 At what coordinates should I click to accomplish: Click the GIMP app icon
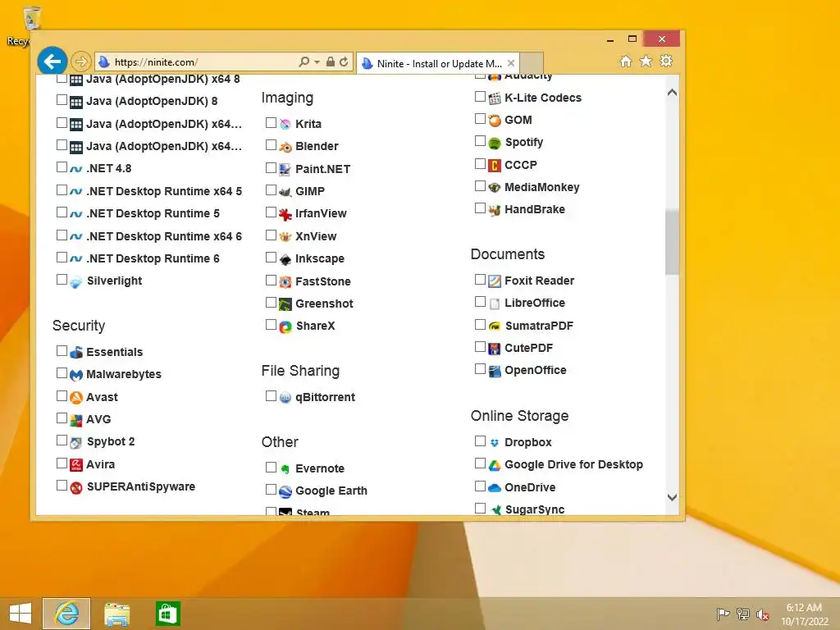tap(285, 191)
